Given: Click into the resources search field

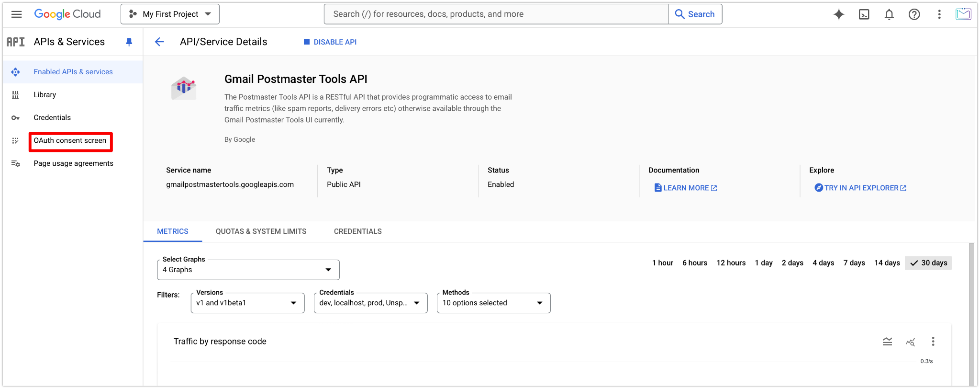Looking at the screenshot, I should (496, 14).
